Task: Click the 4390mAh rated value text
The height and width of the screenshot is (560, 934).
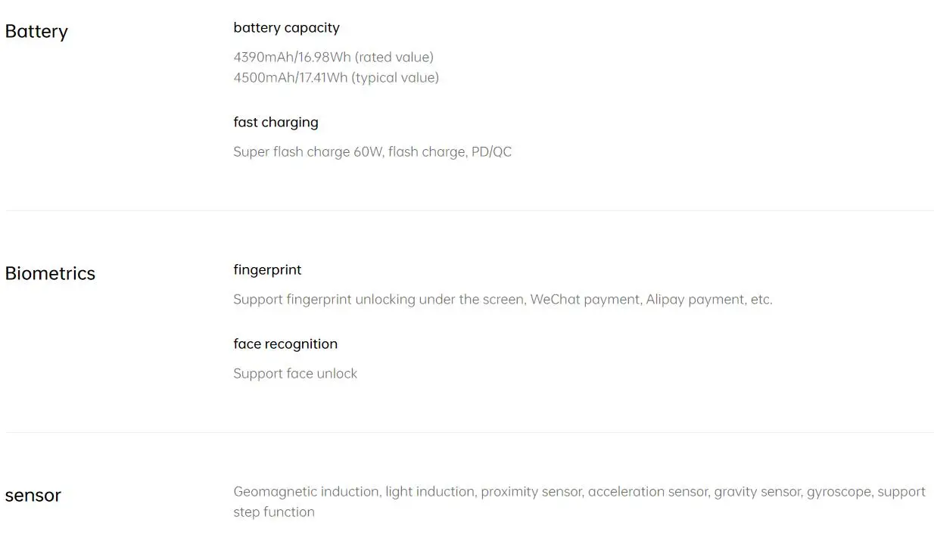Action: tap(333, 58)
